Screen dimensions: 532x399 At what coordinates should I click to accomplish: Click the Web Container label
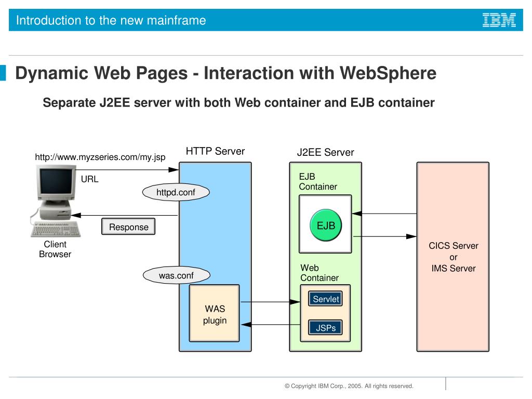[x=320, y=273]
